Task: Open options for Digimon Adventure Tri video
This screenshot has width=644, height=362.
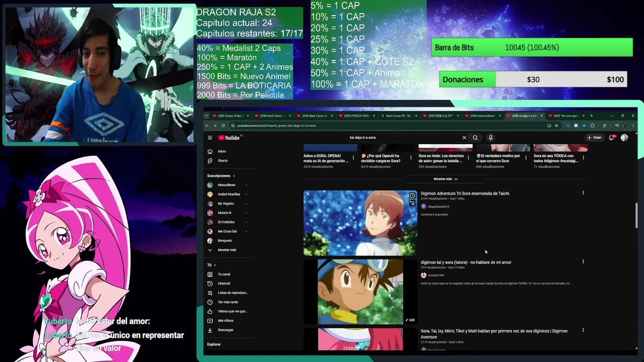Action: click(x=583, y=193)
